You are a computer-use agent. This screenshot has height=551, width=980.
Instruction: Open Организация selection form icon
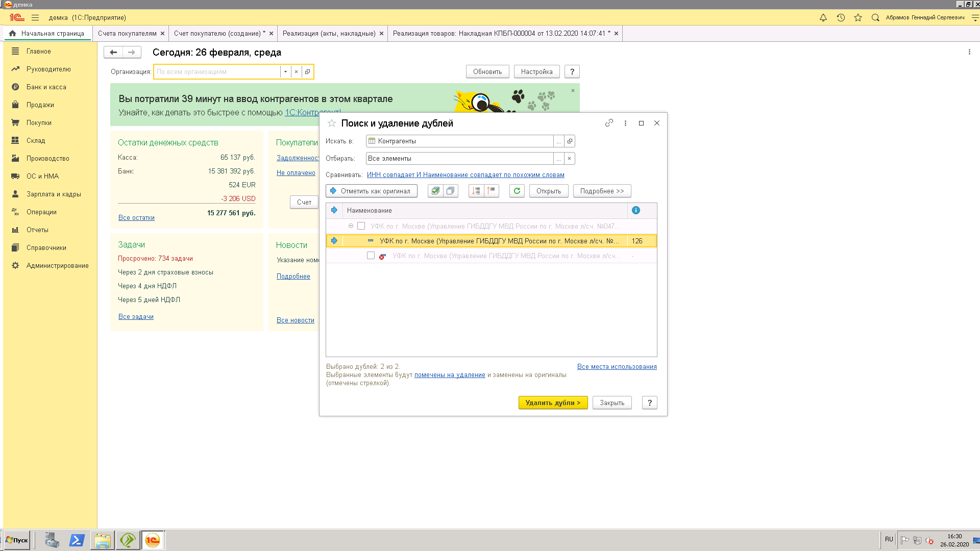click(307, 72)
